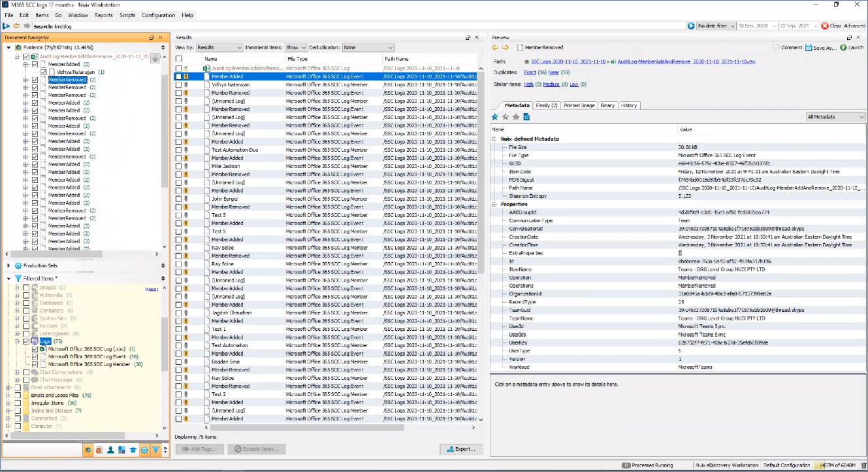This screenshot has width=868, height=472.
Task: Select the Mike Jackson result row
Action: pos(328,166)
